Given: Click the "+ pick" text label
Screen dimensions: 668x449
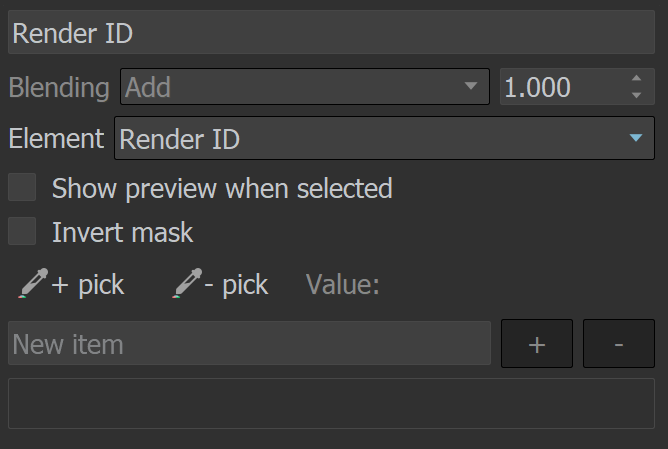Looking at the screenshot, I should click(x=88, y=284).
